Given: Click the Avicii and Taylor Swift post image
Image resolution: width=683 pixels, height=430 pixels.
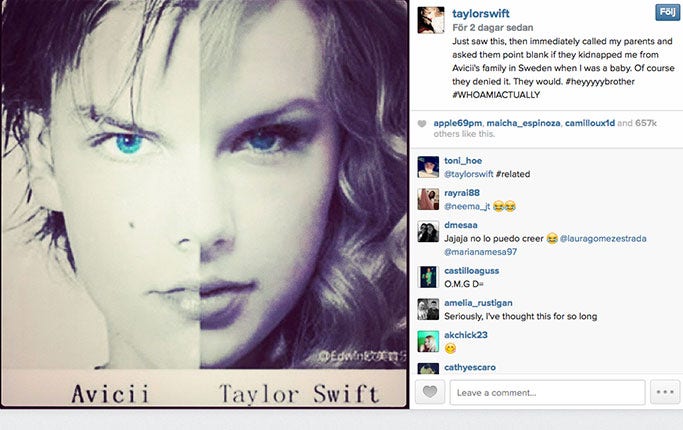Looking at the screenshot, I should click(x=204, y=204).
